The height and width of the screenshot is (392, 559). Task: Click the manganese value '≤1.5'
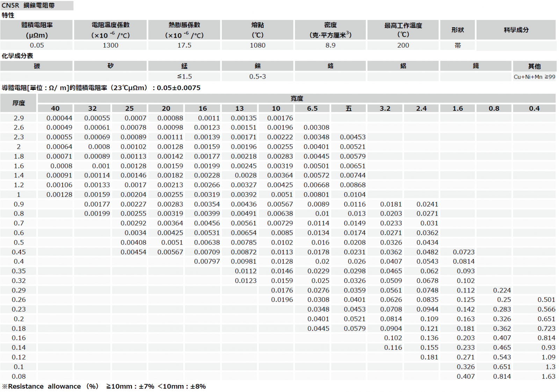coord(184,77)
